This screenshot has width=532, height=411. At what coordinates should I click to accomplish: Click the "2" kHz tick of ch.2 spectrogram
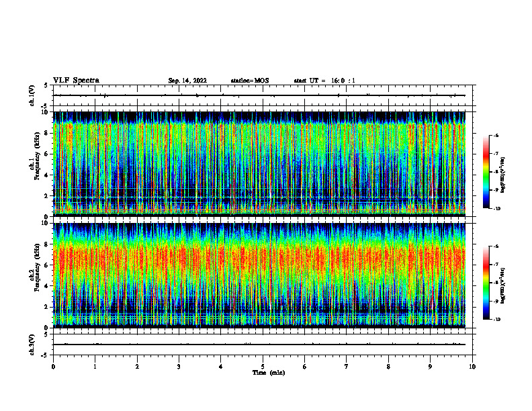(x=47, y=307)
